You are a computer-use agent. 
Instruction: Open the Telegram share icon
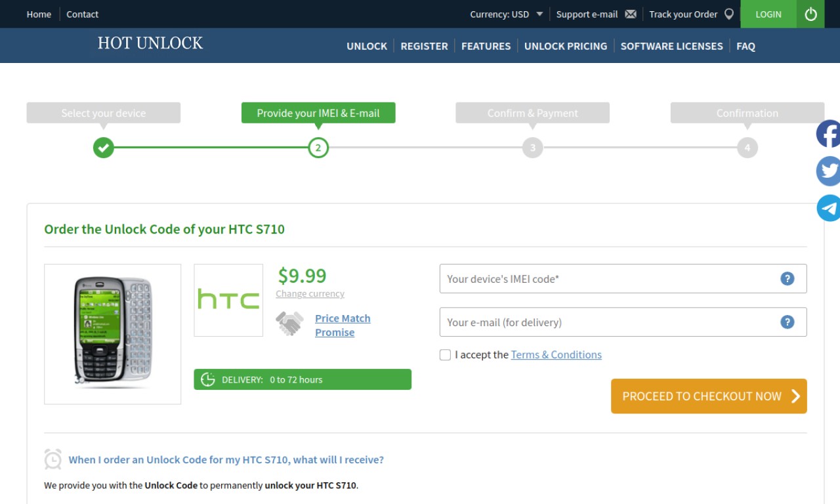[828, 208]
